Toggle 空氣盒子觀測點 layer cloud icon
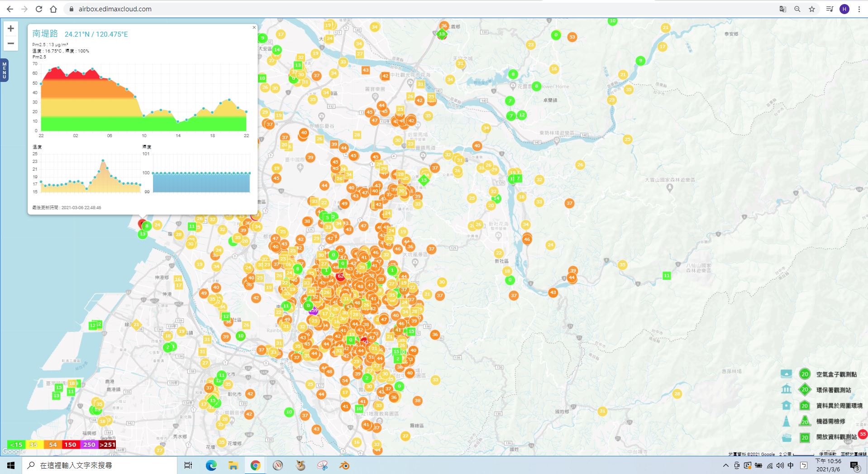This screenshot has width=868, height=474. tap(786, 374)
